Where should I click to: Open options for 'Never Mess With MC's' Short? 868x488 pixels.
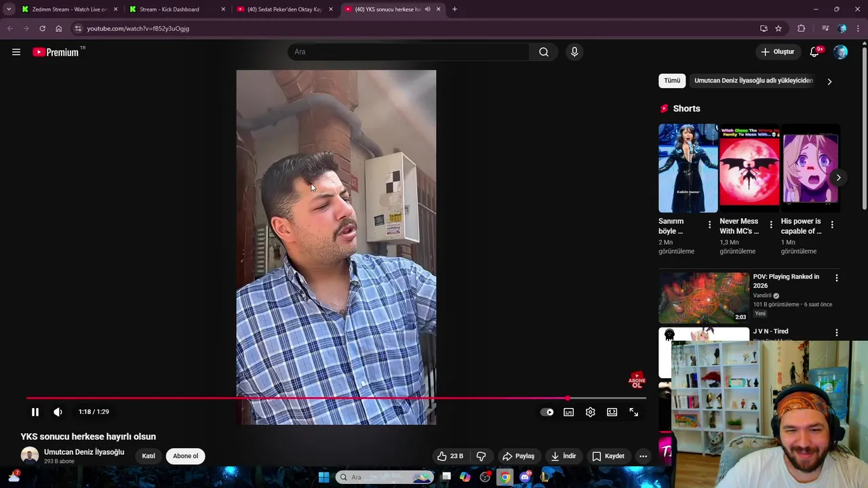pos(771,224)
